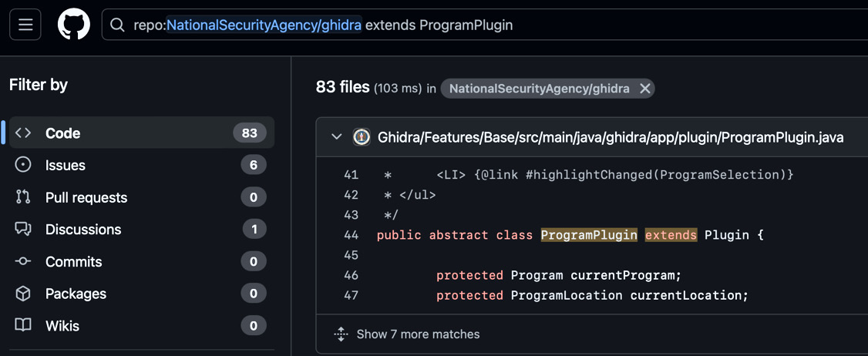The width and height of the screenshot is (868, 356).
Task: Select the Discussions filter icon
Action: 22,229
